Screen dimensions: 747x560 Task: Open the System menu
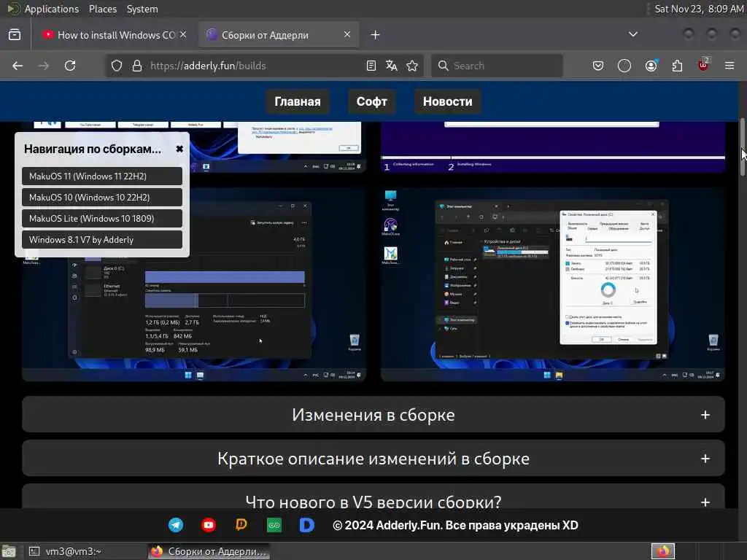(x=142, y=9)
